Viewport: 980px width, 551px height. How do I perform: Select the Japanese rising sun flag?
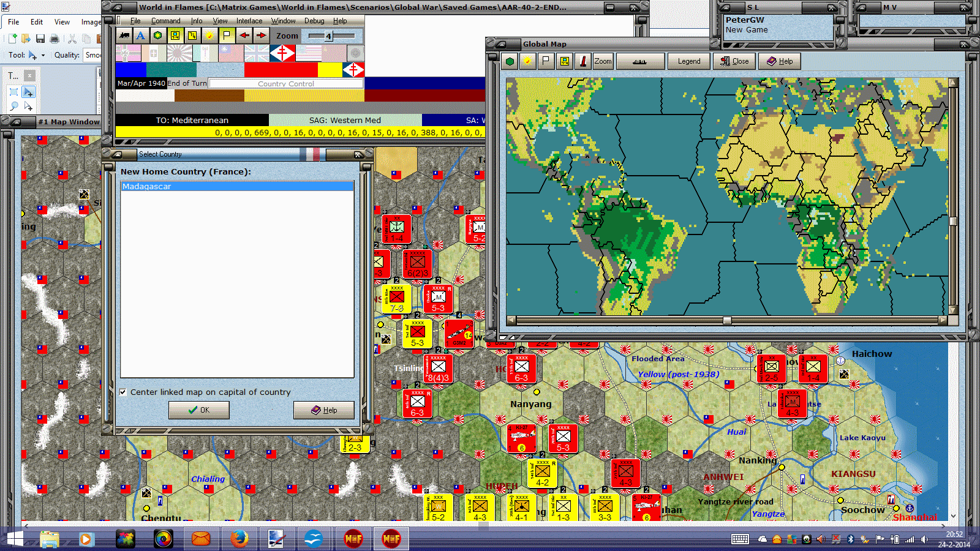179,53
